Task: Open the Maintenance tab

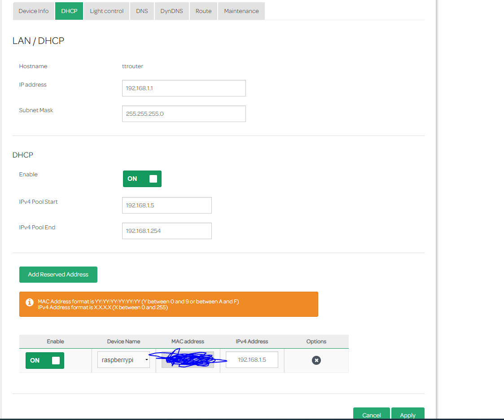Action: coord(241,11)
